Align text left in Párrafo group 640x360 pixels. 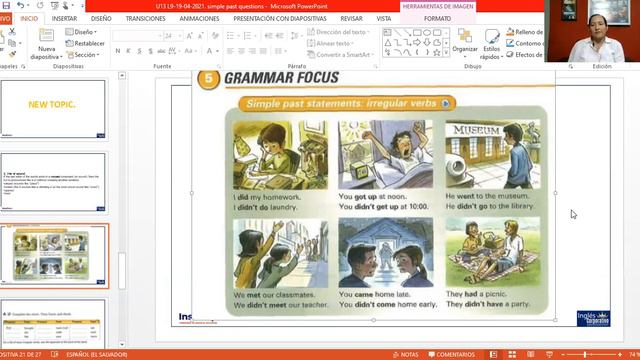pos(231,51)
